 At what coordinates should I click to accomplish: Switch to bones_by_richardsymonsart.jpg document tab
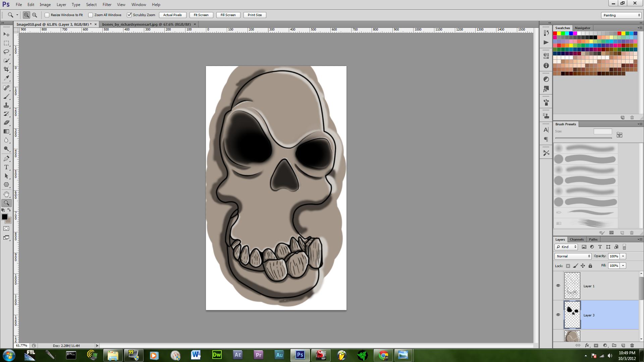pyautogui.click(x=146, y=24)
